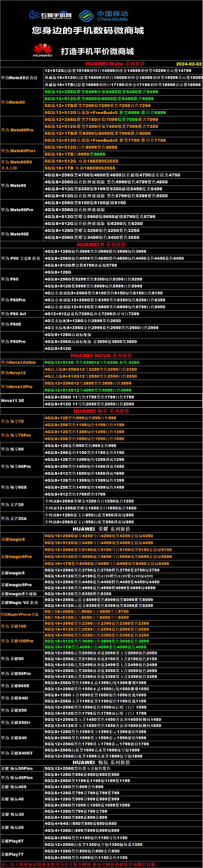This screenshot has width=203, height=868.
Task: Click the "HUAWEI 畅享 系列报价" section title
Action: 101,411
